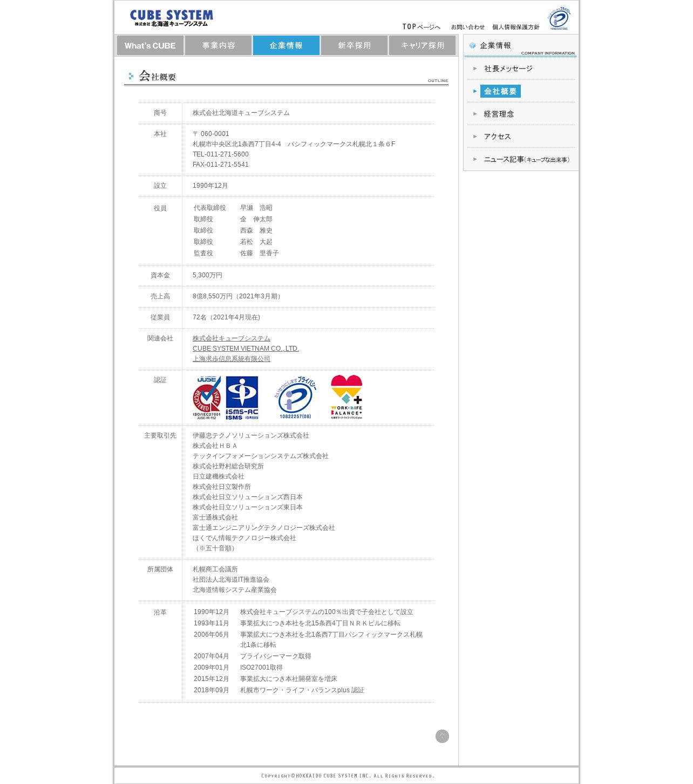693x784 pixels.
Task: Click the Privacy Mark 10822257(08) certification logo
Action: [x=295, y=398]
